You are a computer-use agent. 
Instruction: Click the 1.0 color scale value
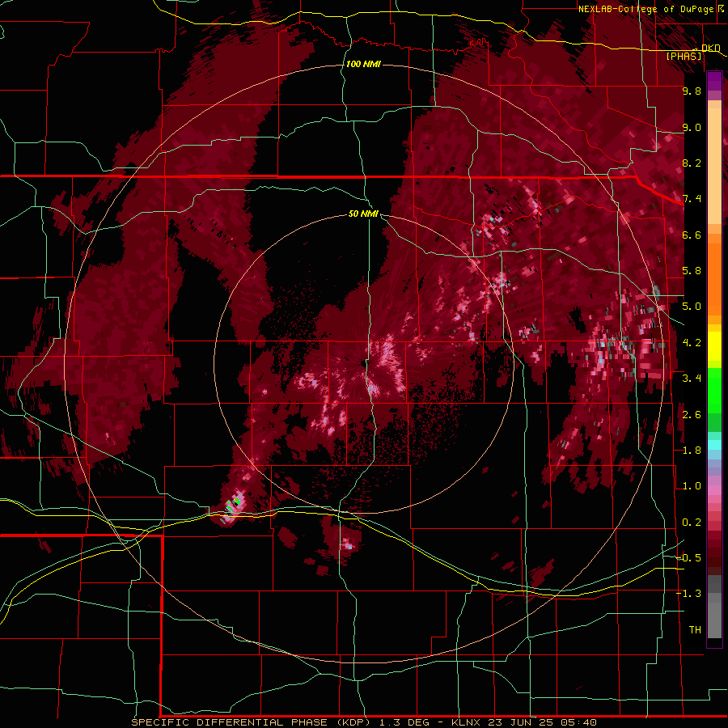click(x=692, y=486)
